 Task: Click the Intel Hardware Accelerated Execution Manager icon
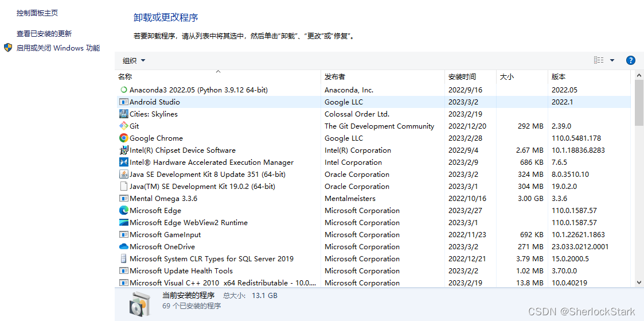(x=123, y=163)
